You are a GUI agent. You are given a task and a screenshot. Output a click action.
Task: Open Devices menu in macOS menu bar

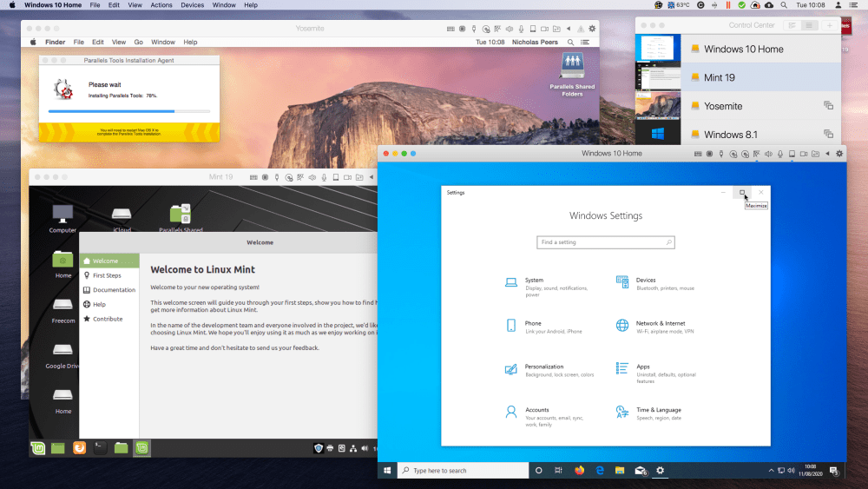click(192, 5)
